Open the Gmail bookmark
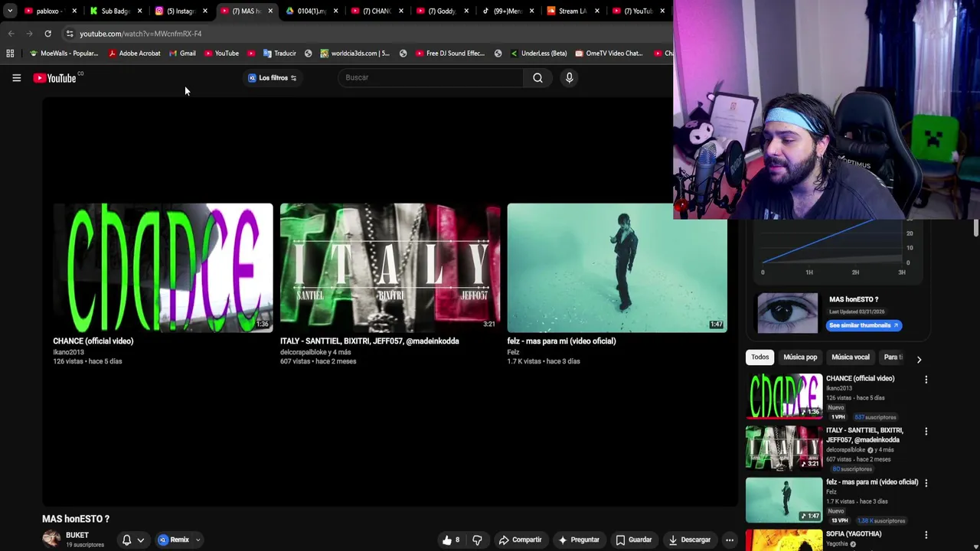 pyautogui.click(x=182, y=54)
